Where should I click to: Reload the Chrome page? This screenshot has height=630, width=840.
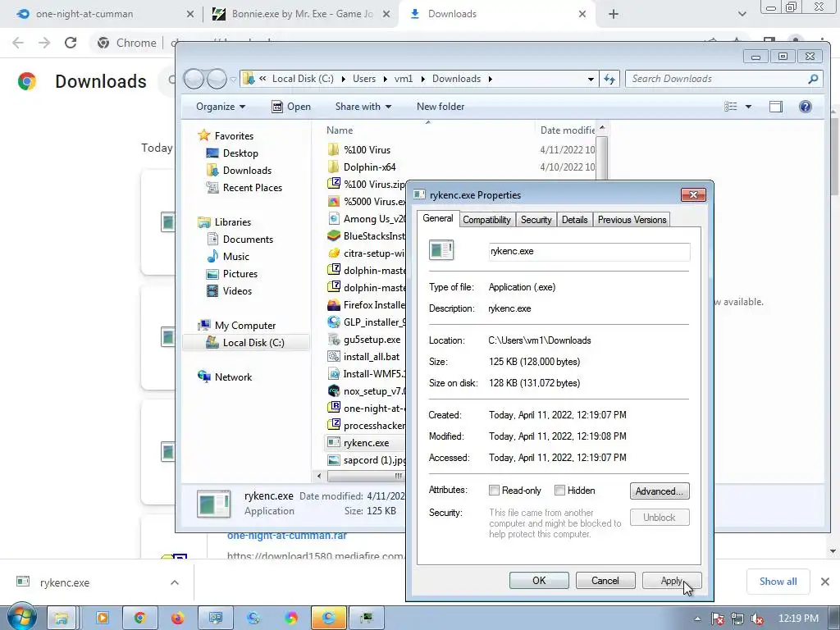[x=71, y=43]
